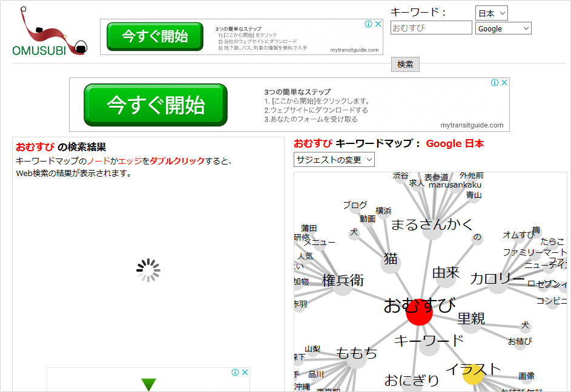Click info icon of ad in results panel
571x392 pixels.
point(235,373)
